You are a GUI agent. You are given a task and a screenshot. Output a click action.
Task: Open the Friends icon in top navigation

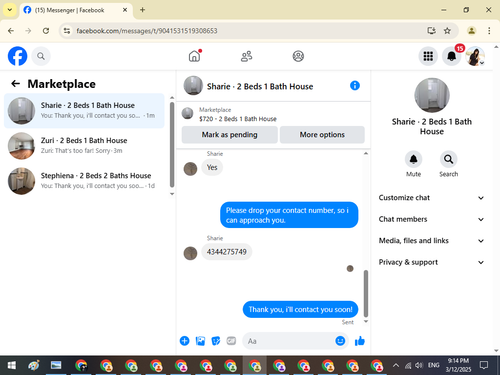pyautogui.click(x=246, y=56)
